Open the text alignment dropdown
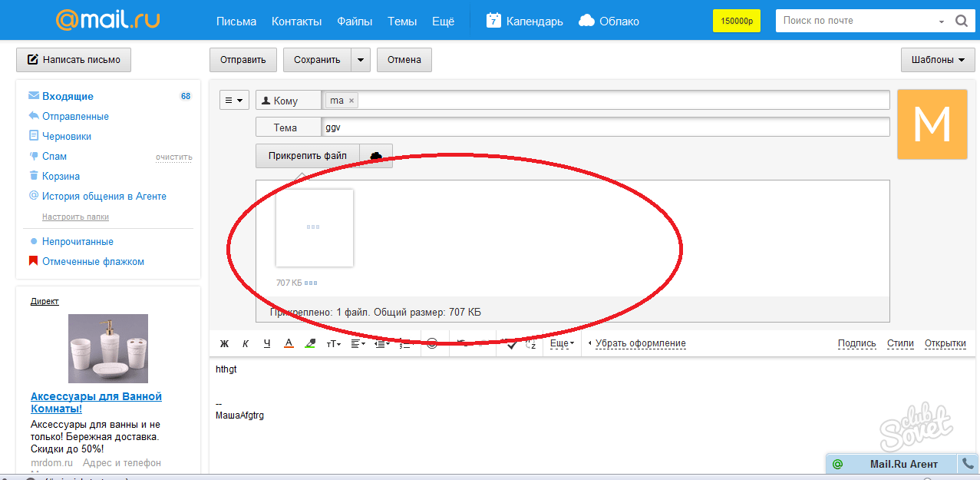 click(358, 344)
